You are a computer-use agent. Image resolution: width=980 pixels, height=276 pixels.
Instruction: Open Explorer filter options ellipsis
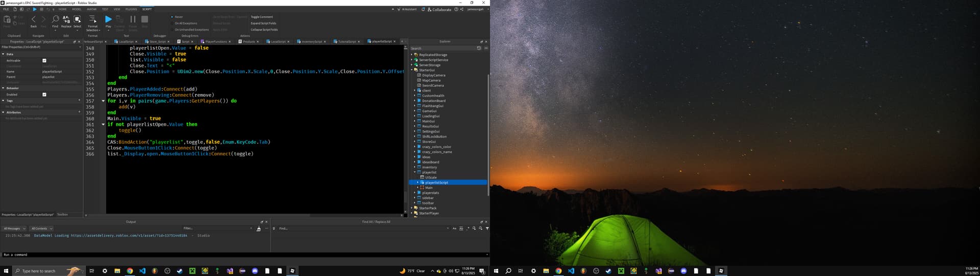[486, 48]
